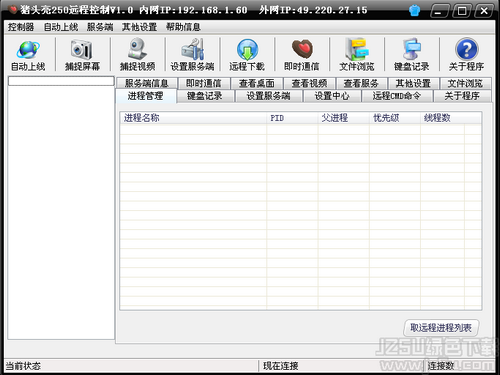This screenshot has width=500, height=375.
Task: Open the 即时通信 heart icon
Action: (x=302, y=49)
